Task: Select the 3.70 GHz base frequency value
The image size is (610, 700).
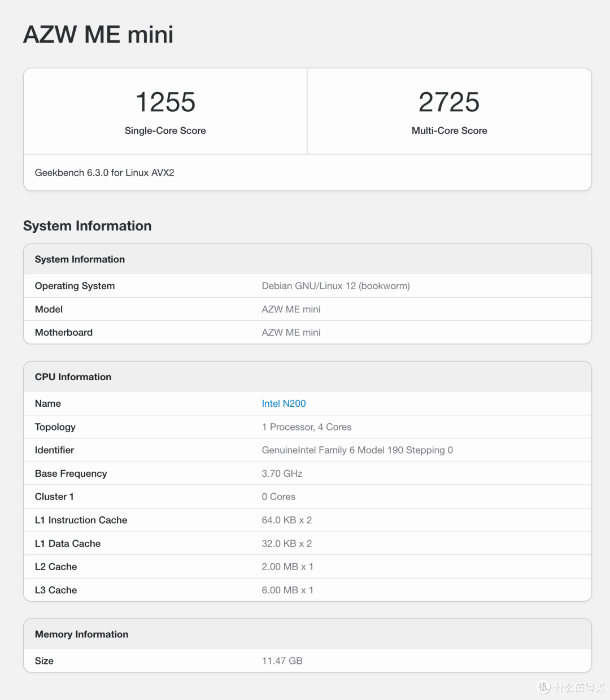Action: pos(282,473)
